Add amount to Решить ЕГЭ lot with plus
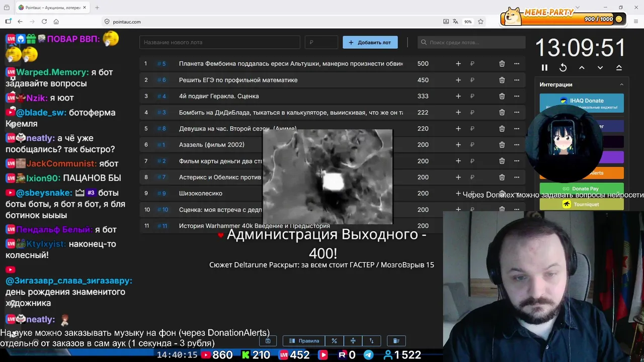Screen dimensions: 644x362 [458, 80]
